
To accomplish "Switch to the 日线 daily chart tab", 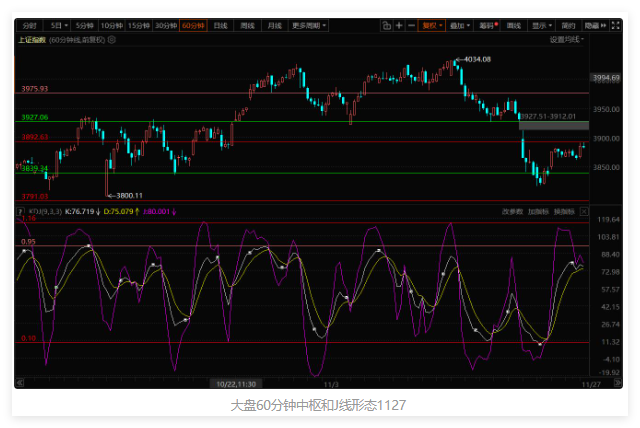I will 219,25.
